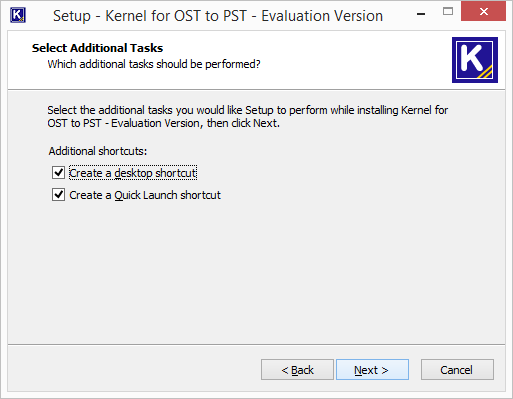Screen dimensions: 513x399
Task: Click the Kernel app icon in title bar
Action: (x=18, y=15)
